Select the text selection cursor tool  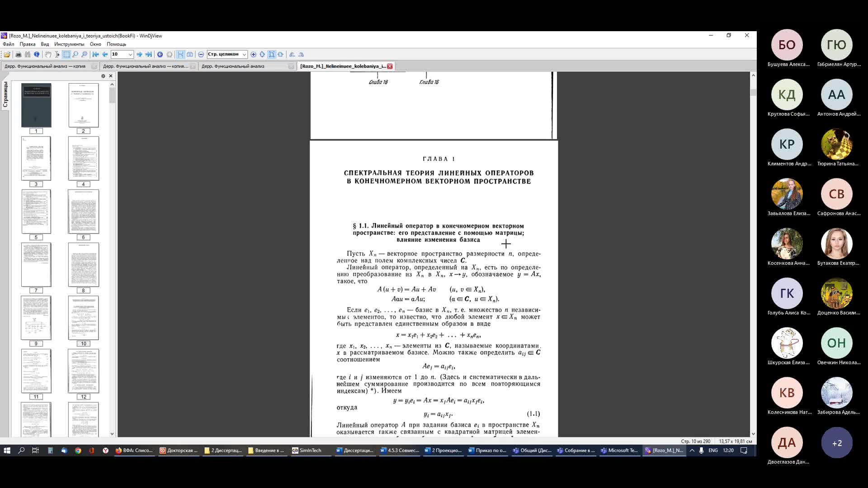click(57, 54)
